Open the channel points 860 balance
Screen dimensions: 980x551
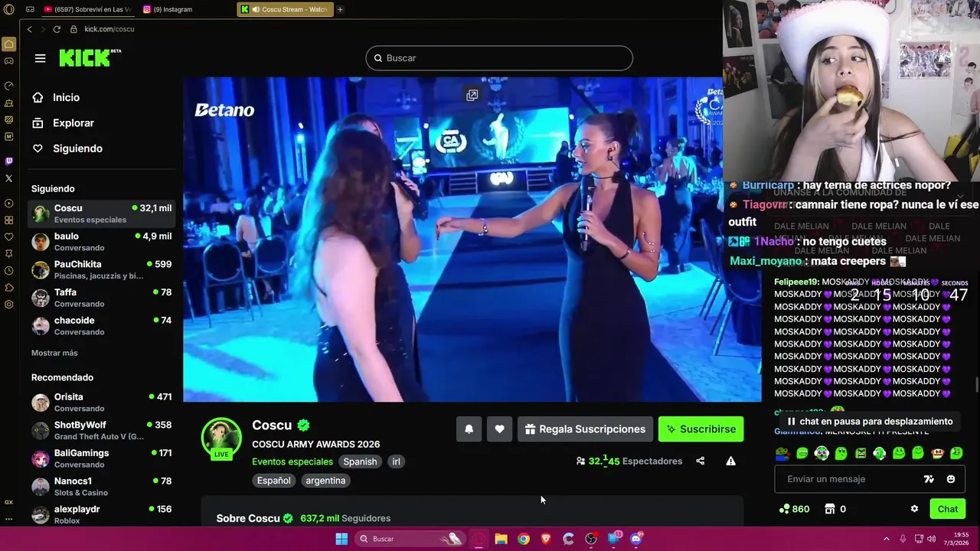click(x=794, y=509)
